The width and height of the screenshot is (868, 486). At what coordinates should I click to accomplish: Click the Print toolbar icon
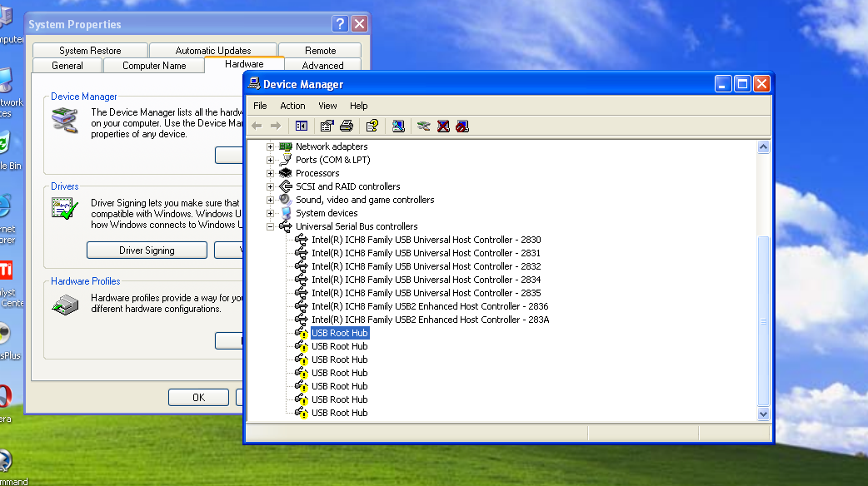[x=347, y=126]
